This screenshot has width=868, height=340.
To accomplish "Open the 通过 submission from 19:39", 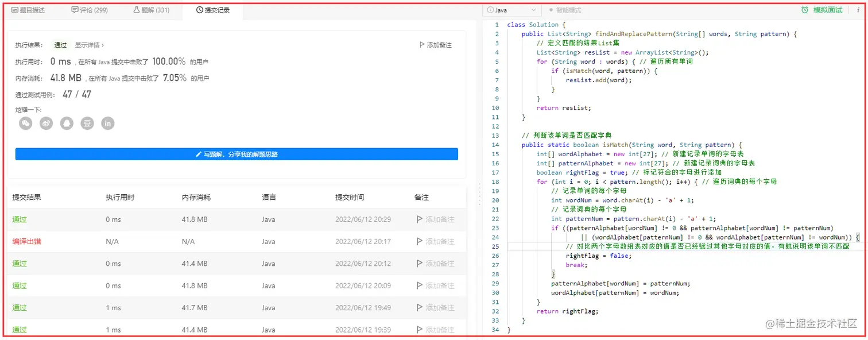I will [20, 330].
